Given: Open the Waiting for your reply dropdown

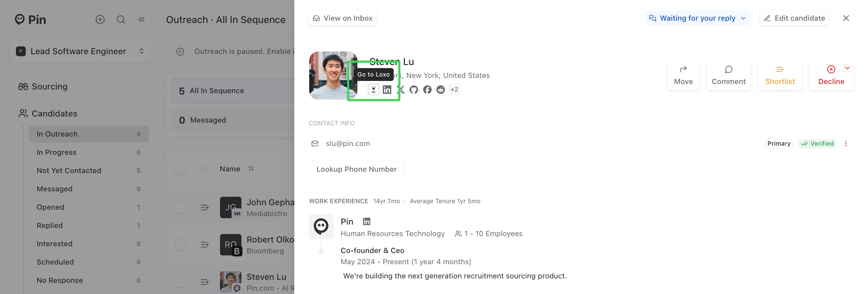Looking at the screenshot, I should [697, 18].
